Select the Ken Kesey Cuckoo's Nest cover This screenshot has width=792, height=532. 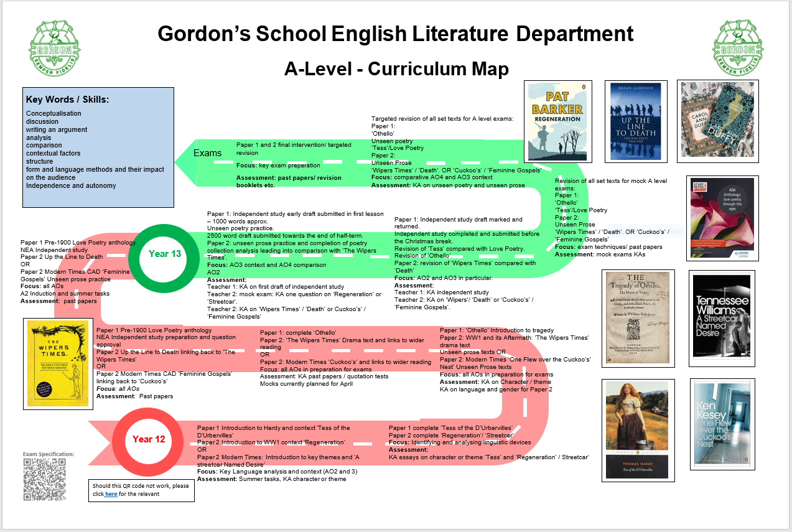click(x=722, y=424)
